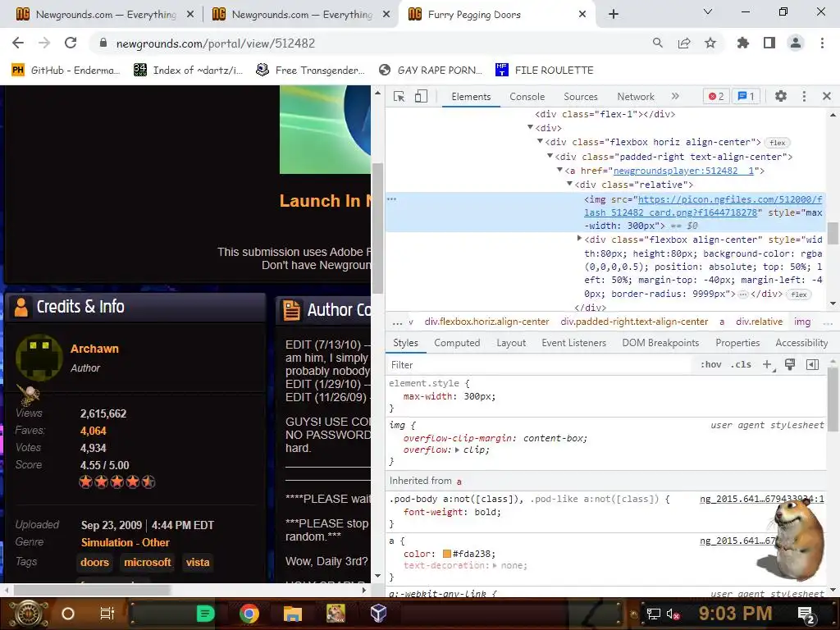Screen dimensions: 840x630
Task: Collapse the padded-right text-align-center div
Action: (x=550, y=156)
